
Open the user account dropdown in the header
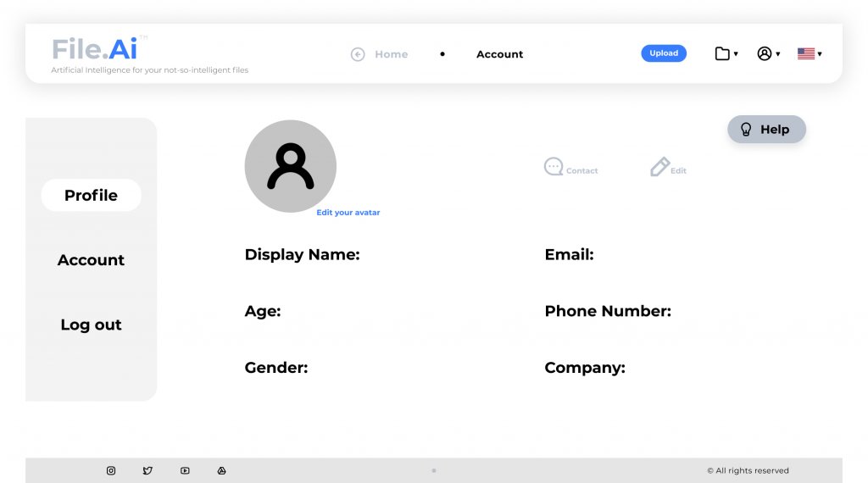[768, 54]
